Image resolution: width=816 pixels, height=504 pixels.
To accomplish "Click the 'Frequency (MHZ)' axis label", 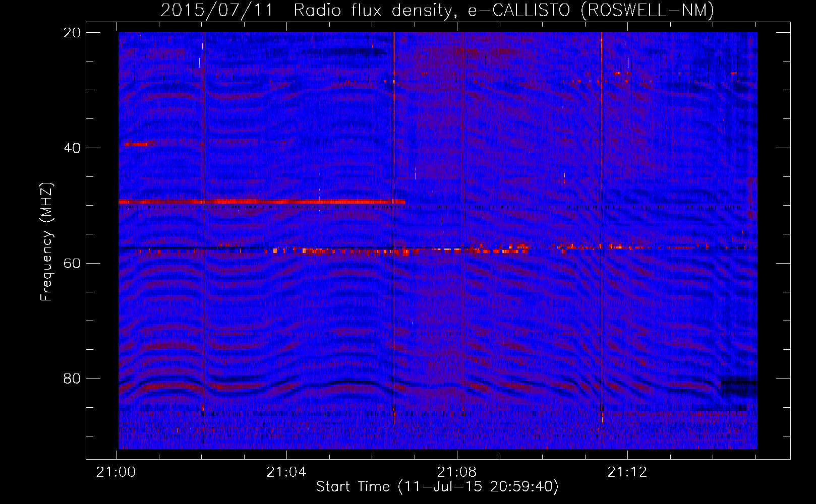I will [46, 242].
